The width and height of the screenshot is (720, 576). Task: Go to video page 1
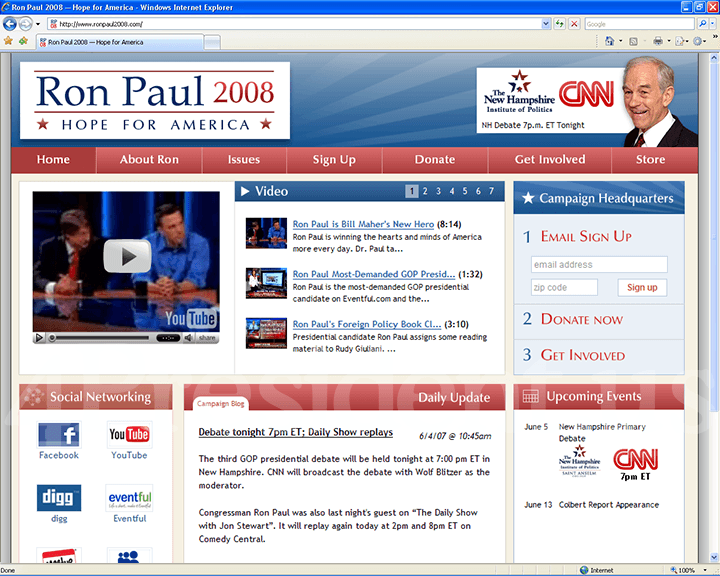coord(412,191)
